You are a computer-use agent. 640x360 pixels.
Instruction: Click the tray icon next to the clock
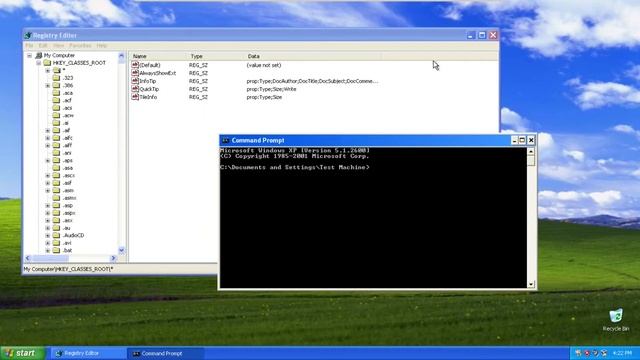tap(604, 353)
